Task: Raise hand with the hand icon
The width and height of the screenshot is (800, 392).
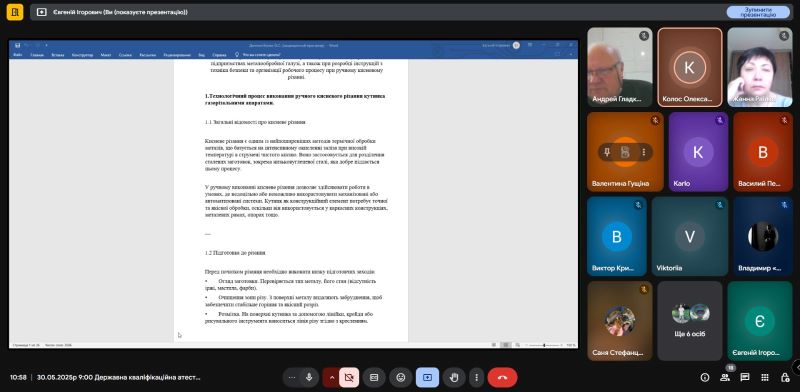Action: tap(454, 377)
